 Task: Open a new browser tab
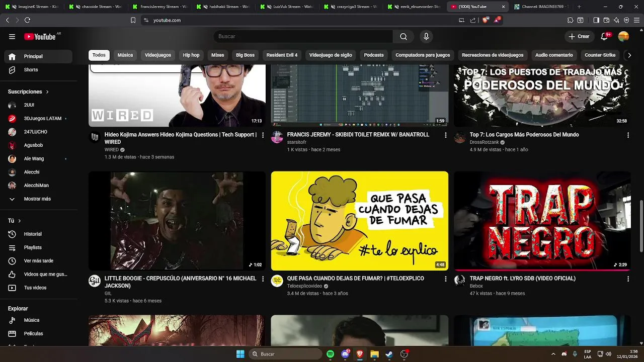(579, 7)
